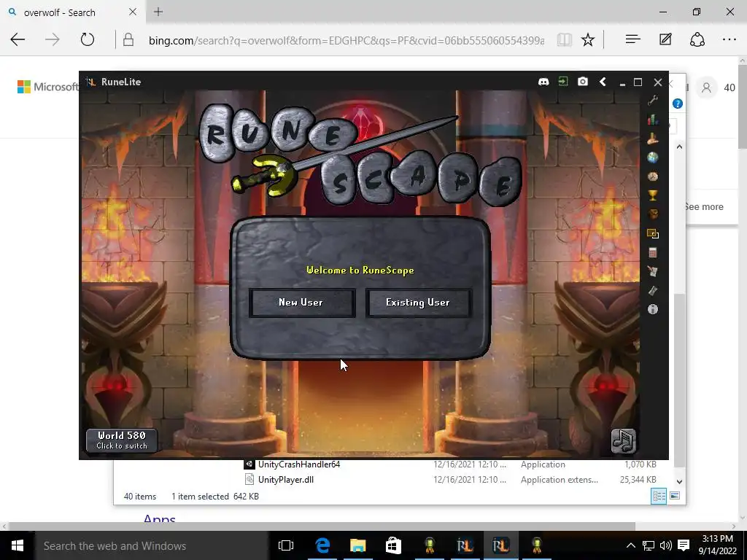Take a screenshot with the camera icon
The width and height of the screenshot is (747, 560).
pyautogui.click(x=583, y=82)
